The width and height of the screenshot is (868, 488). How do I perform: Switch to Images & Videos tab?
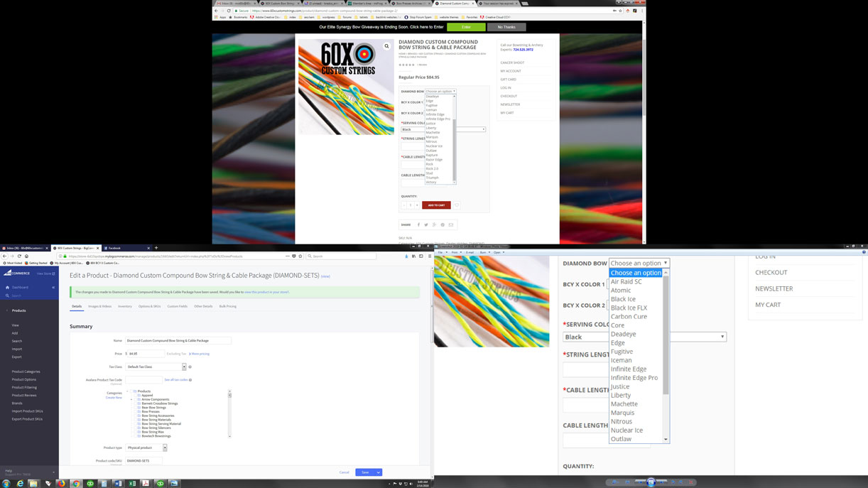[99, 306]
